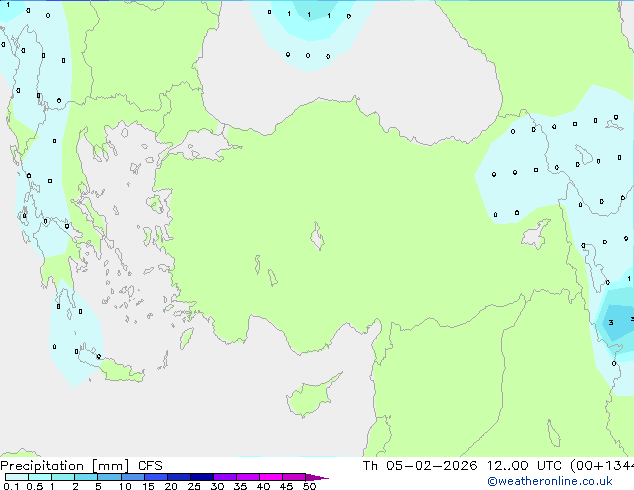Click the 0.1 to 0.5 mm legend swatch

point(17,477)
